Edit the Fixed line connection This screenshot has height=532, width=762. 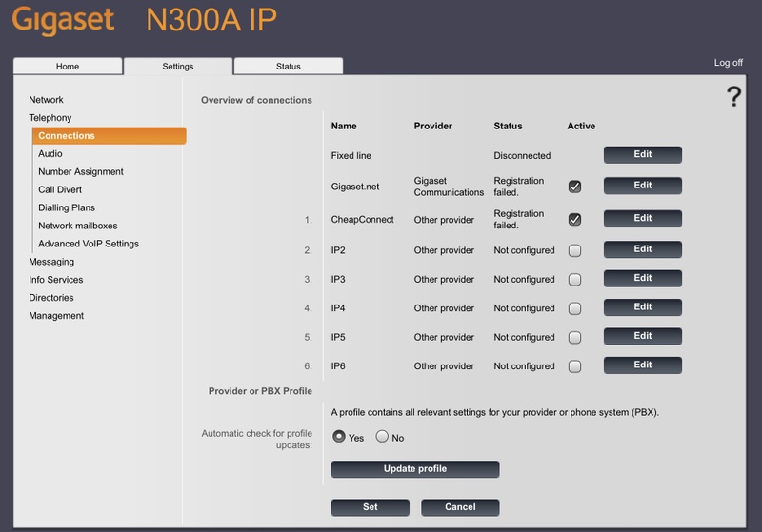642,154
